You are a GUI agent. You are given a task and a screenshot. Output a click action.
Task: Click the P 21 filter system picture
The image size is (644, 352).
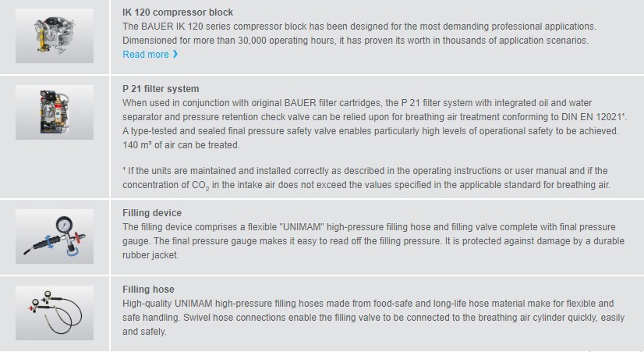click(x=55, y=112)
